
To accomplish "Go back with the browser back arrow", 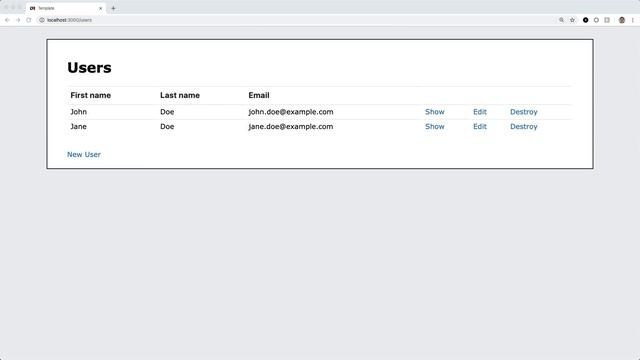I will pos(7,20).
